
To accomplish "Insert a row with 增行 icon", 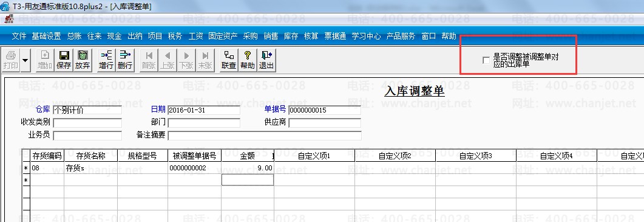I will [x=106, y=60].
